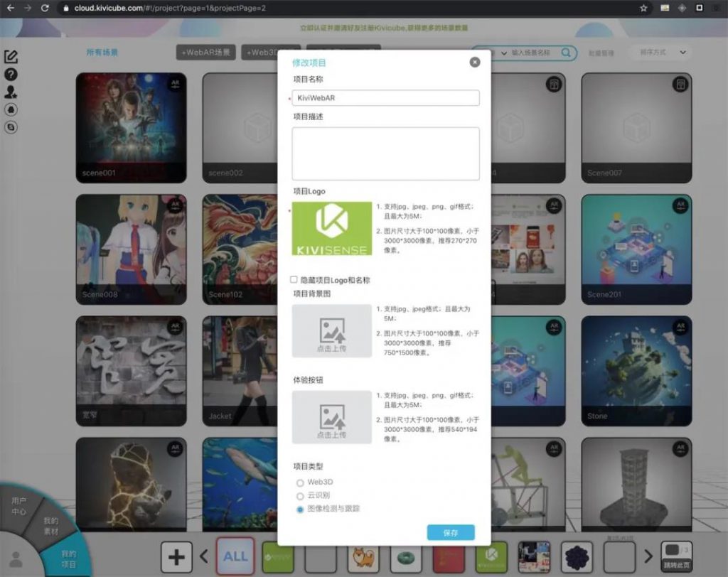Viewport: 728px width, 577px height.
Task: Open the Jacket scene thumbnail
Action: (240, 371)
